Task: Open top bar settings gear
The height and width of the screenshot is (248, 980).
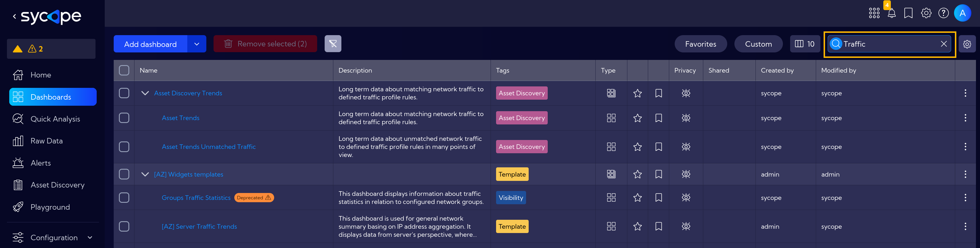Action: 926,13
